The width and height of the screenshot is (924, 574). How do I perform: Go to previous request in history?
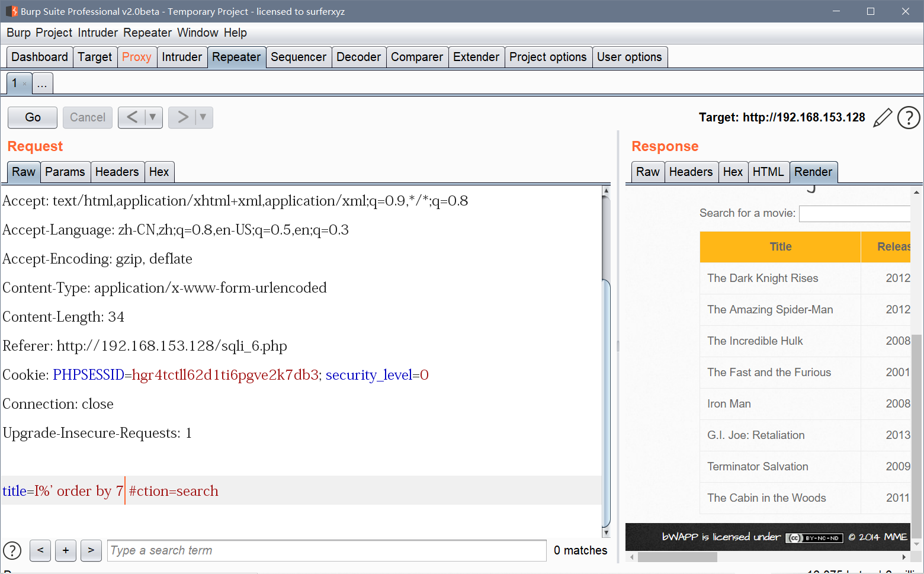(132, 117)
